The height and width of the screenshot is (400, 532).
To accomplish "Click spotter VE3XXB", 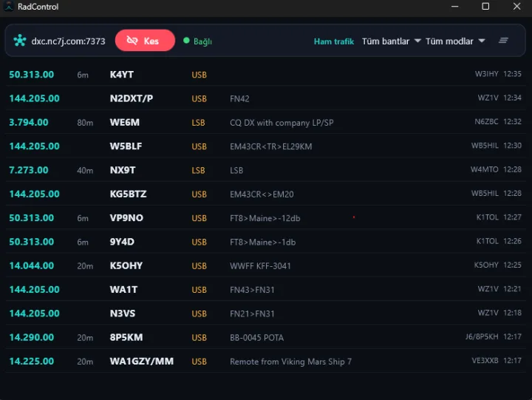I will [x=485, y=361].
